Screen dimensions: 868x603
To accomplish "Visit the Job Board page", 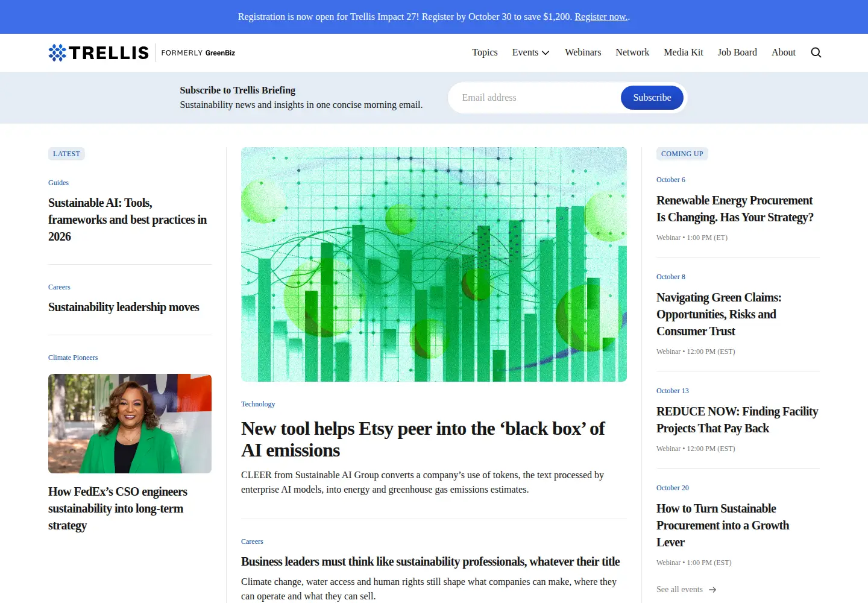I will (x=737, y=52).
